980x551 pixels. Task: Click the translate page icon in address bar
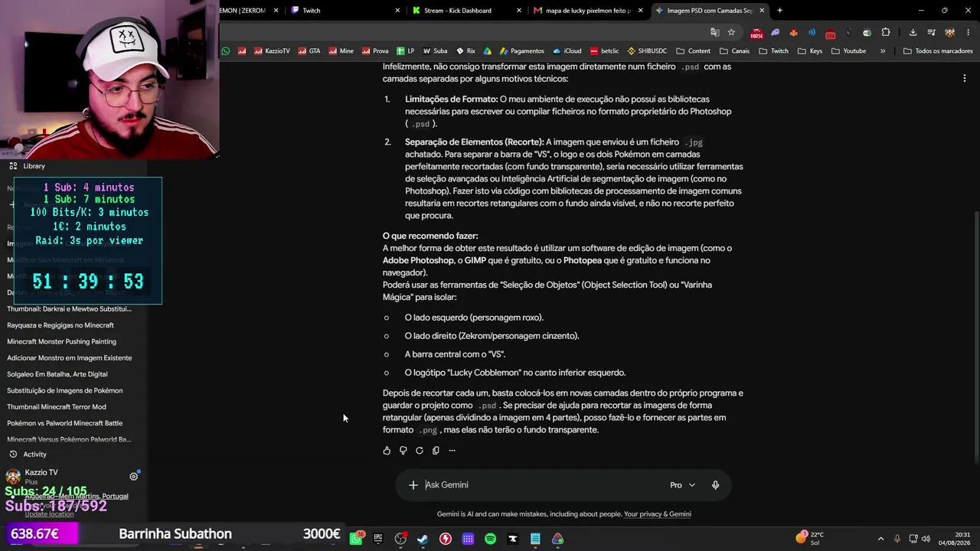(x=714, y=32)
